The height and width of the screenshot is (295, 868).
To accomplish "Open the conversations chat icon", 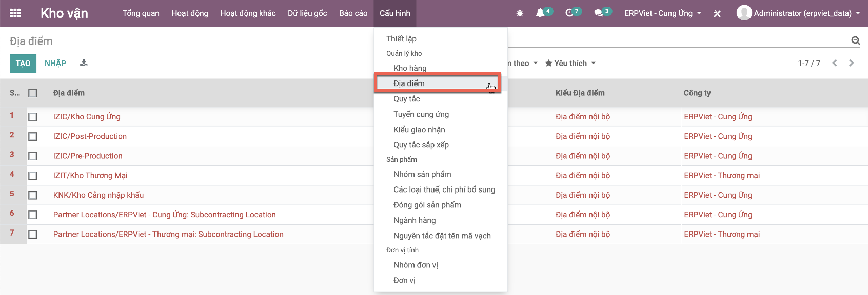I will pyautogui.click(x=598, y=13).
